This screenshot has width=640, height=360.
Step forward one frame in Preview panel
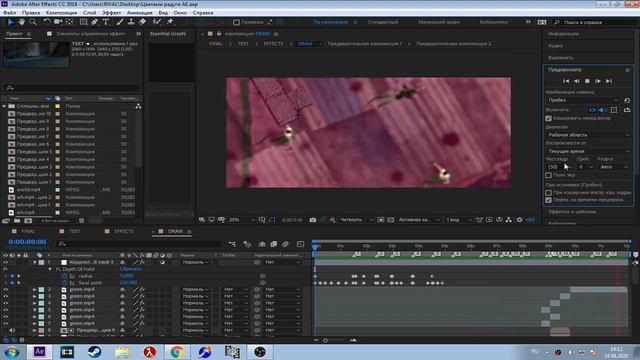[x=598, y=81]
